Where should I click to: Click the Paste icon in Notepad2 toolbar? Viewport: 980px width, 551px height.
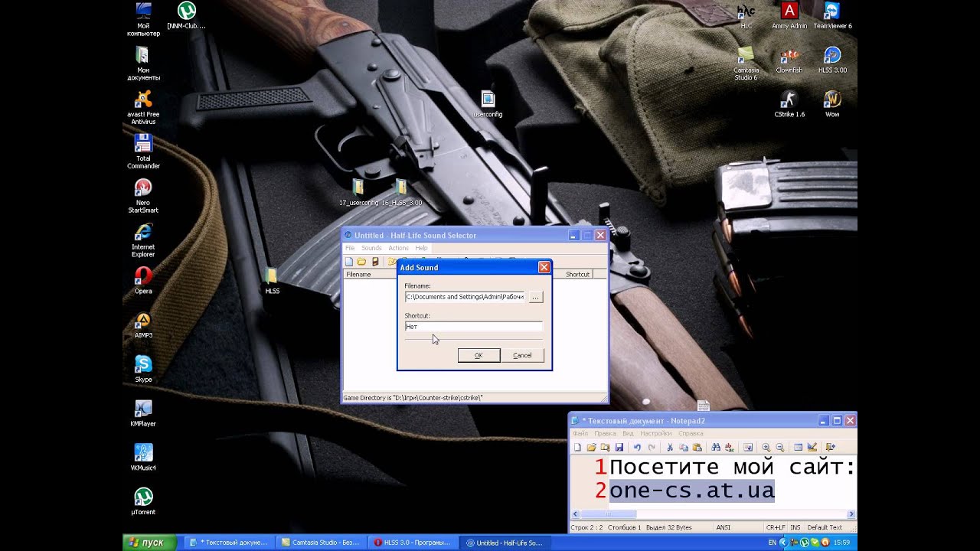(x=697, y=448)
